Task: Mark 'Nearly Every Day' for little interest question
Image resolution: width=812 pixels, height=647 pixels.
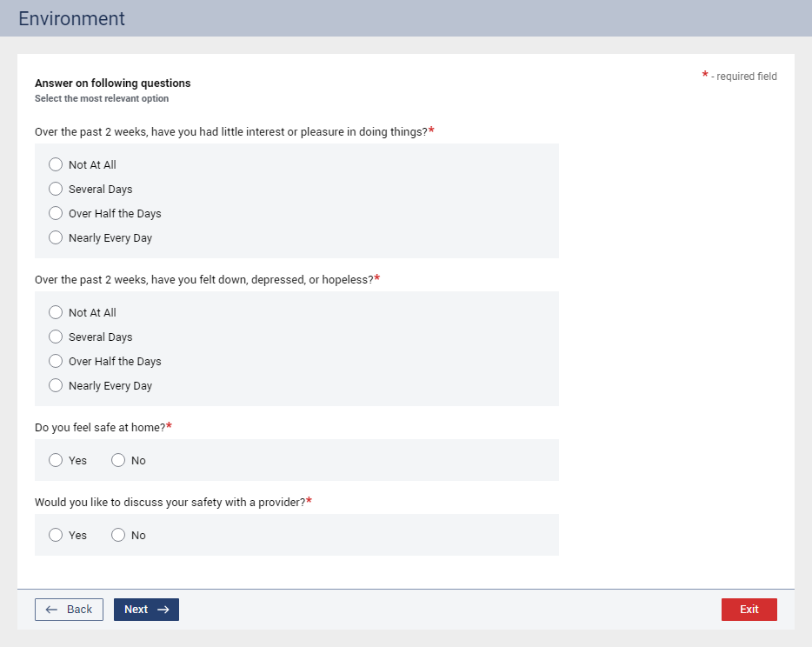Action: click(x=56, y=237)
